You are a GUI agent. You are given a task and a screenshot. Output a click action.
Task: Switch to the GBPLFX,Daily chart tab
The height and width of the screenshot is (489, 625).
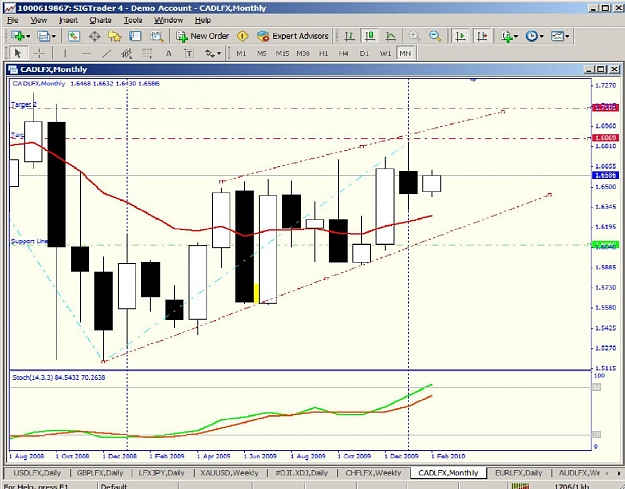tap(100, 473)
